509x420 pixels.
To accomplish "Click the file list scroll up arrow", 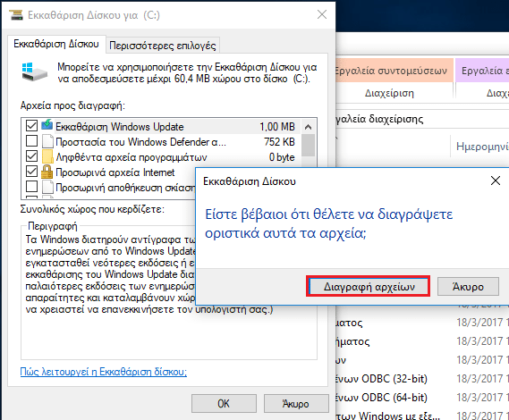I will tap(308, 127).
